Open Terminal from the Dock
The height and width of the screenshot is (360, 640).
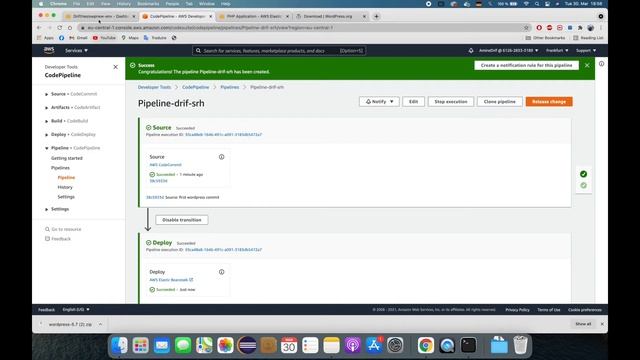[468, 345]
